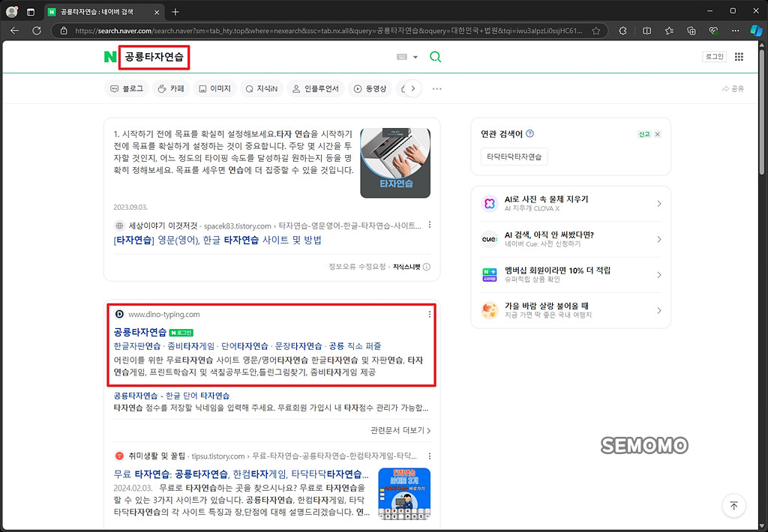
Task: Select the 동영상 tab
Action: tap(370, 88)
